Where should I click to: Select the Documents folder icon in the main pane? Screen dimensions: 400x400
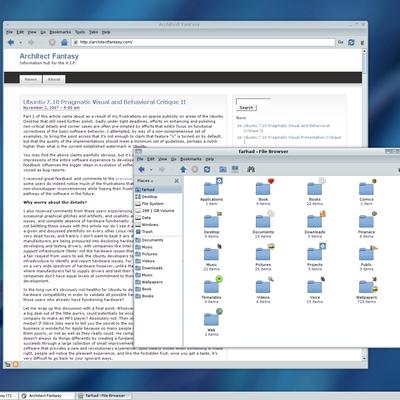(x=263, y=221)
